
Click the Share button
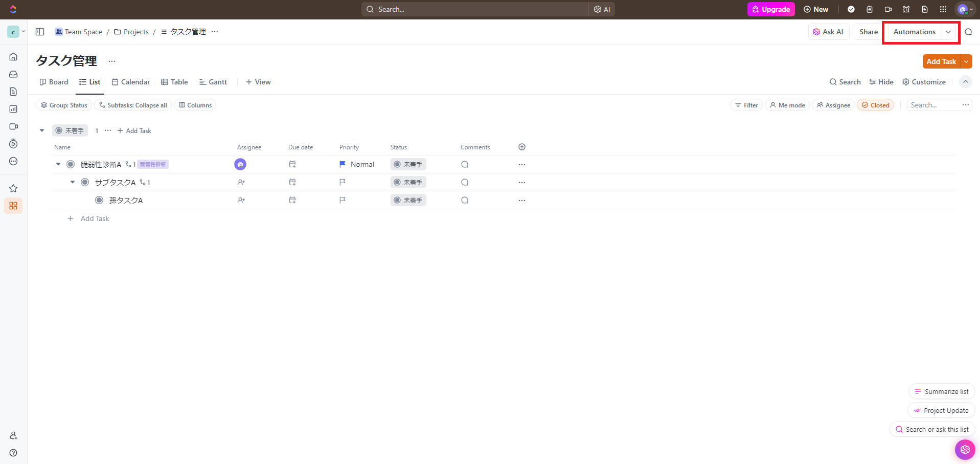[869, 32]
